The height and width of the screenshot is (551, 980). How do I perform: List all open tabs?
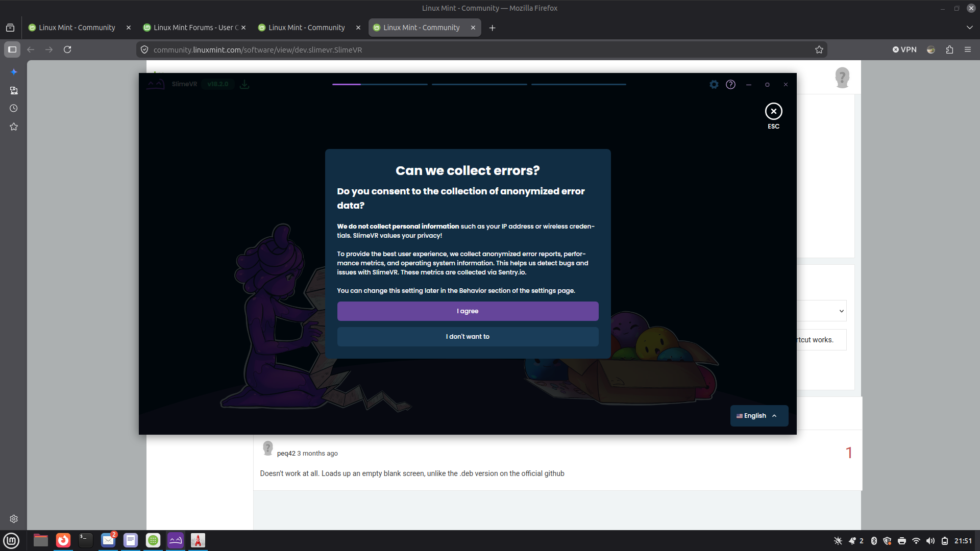(x=970, y=28)
